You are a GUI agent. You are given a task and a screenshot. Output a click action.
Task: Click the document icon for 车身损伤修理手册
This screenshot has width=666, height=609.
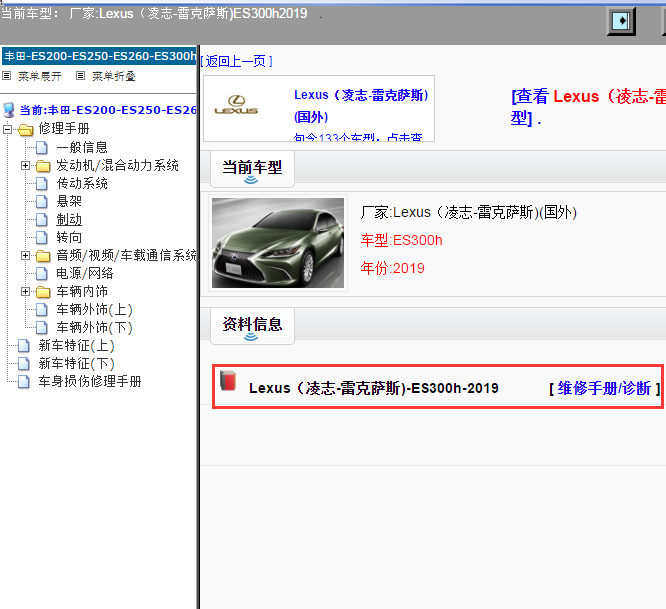click(x=24, y=382)
